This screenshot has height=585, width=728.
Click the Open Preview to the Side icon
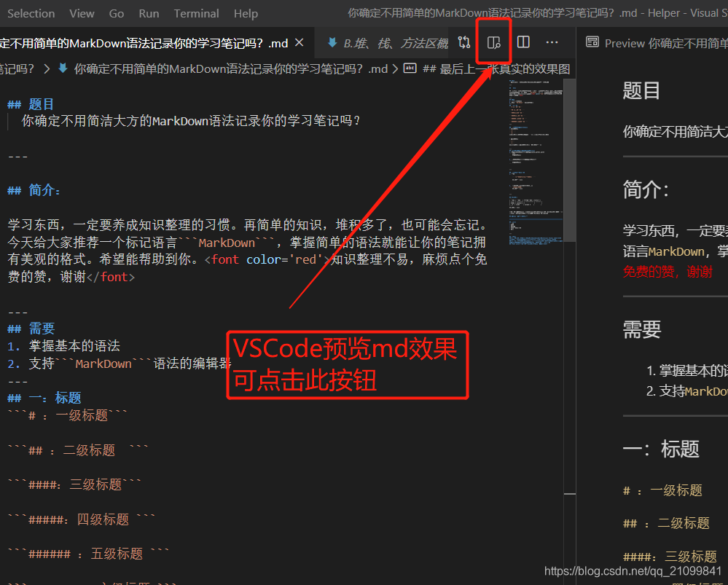[493, 43]
